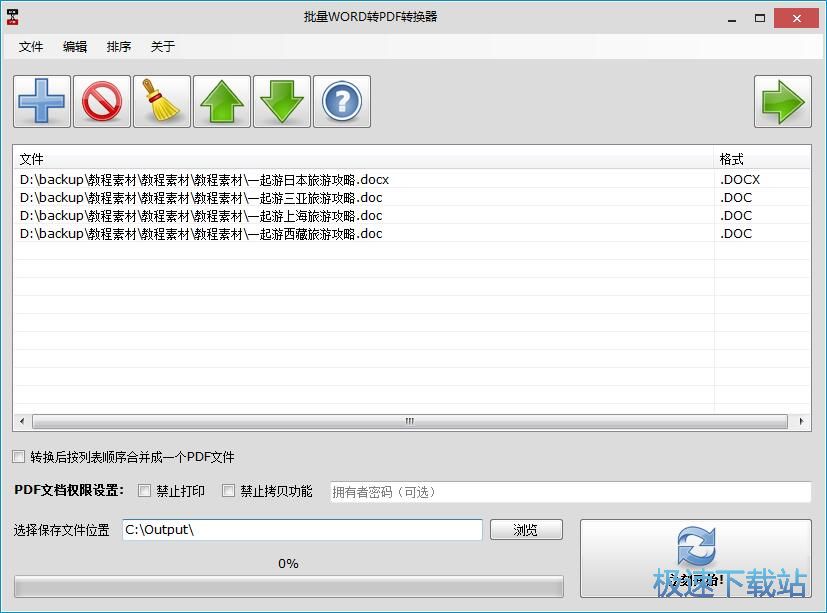The height and width of the screenshot is (613, 827).
Task: Open the 文件 menu
Action: click(31, 45)
